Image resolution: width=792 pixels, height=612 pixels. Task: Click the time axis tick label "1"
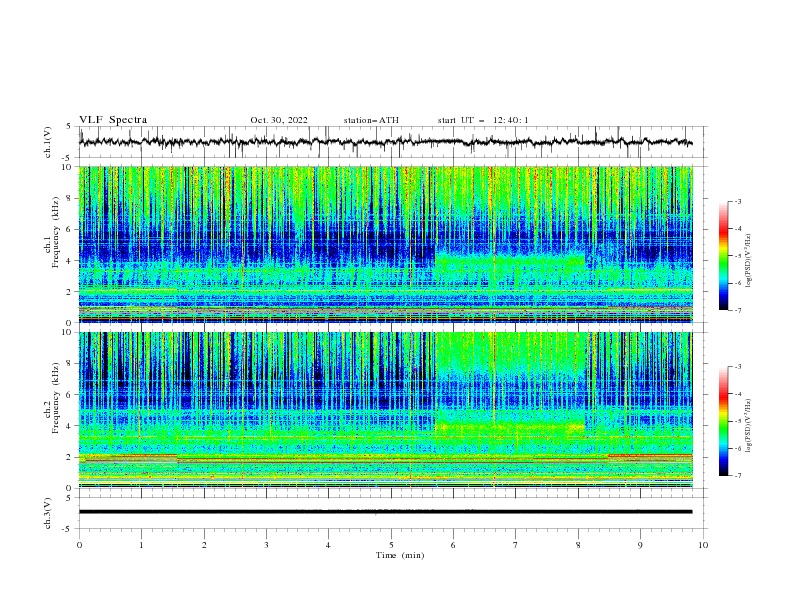click(x=141, y=545)
